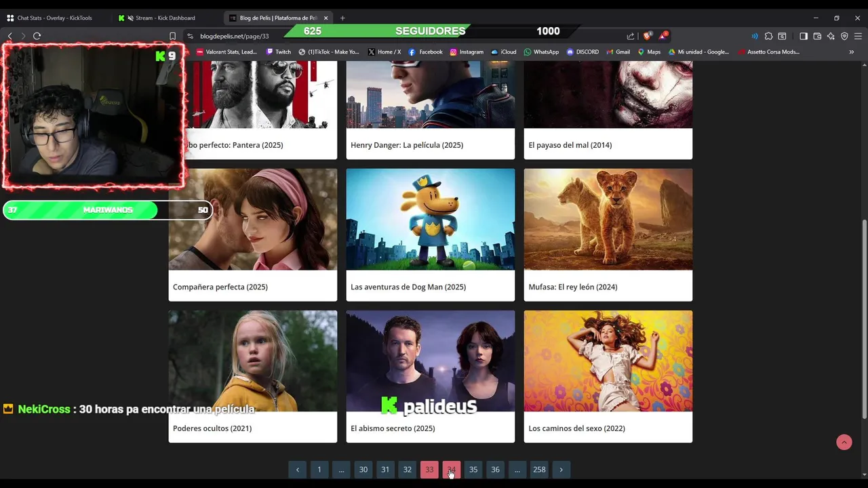Go to pagination page 1
868x488 pixels.
click(319, 470)
